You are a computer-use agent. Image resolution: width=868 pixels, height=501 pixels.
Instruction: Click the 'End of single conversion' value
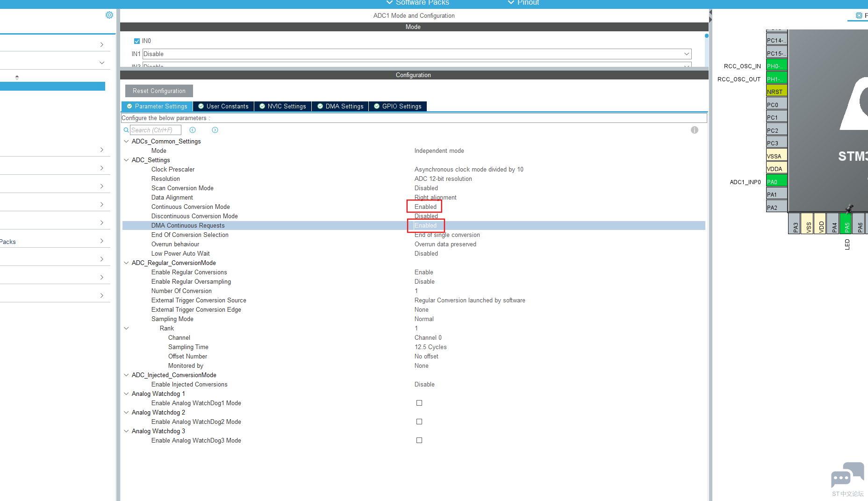[447, 235]
